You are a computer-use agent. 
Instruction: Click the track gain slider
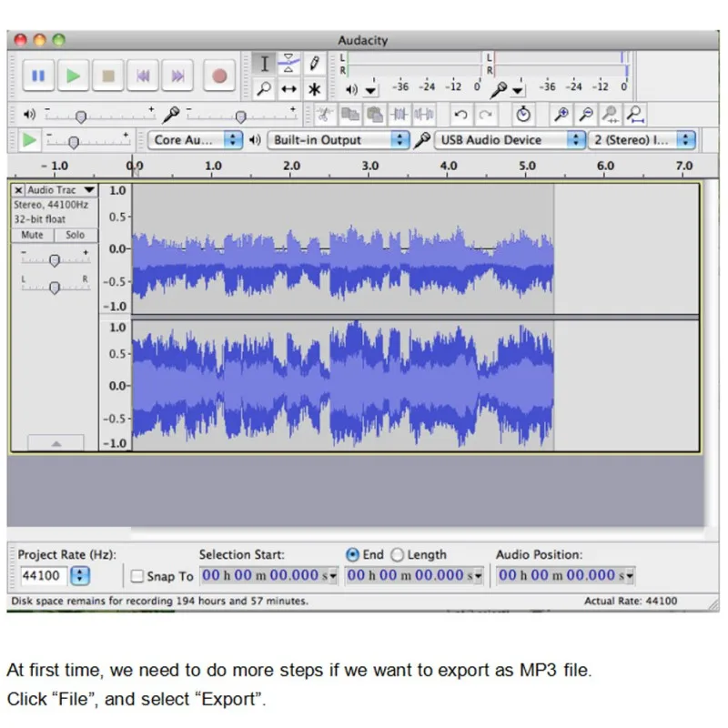(x=55, y=259)
